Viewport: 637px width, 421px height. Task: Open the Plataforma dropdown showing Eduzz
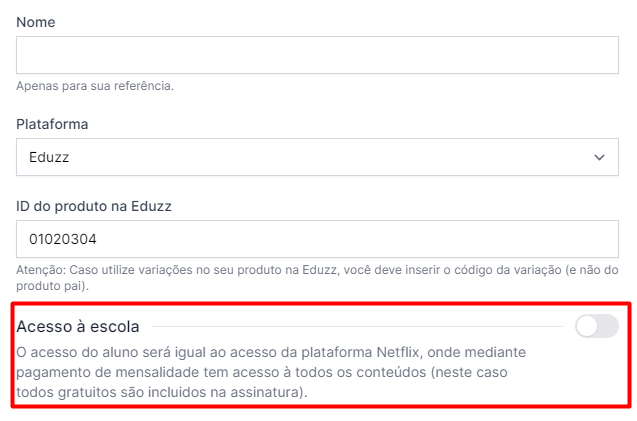coord(317,157)
